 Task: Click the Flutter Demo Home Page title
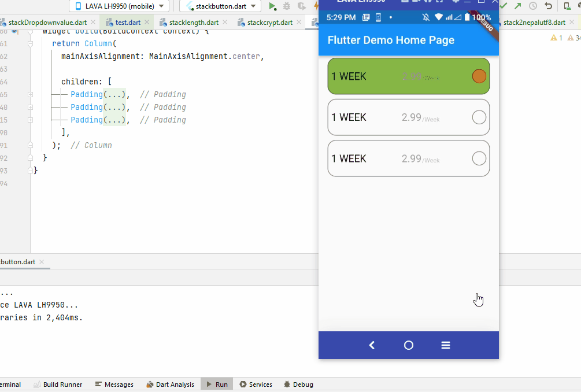coord(391,40)
